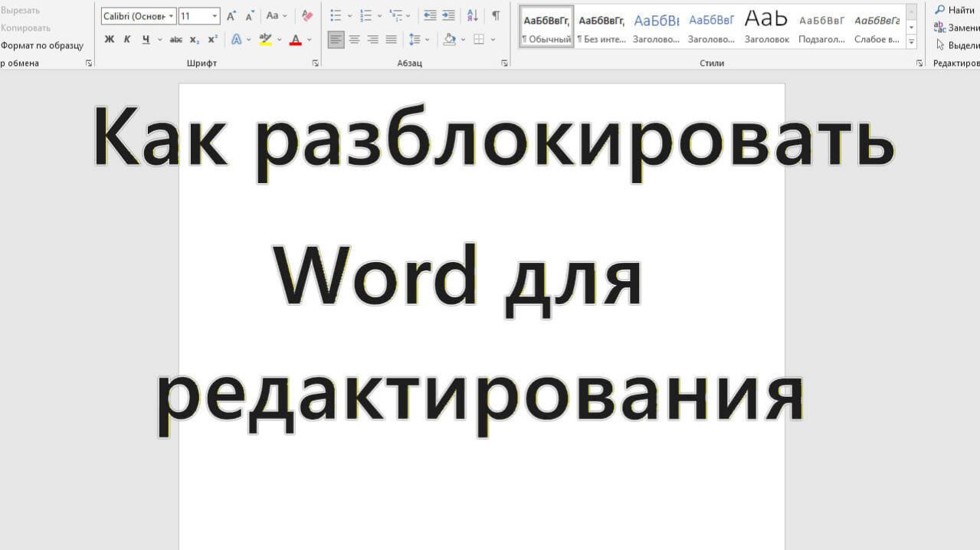Click Найти to search the document
Image resolution: width=980 pixels, height=550 pixels.
click(x=955, y=10)
